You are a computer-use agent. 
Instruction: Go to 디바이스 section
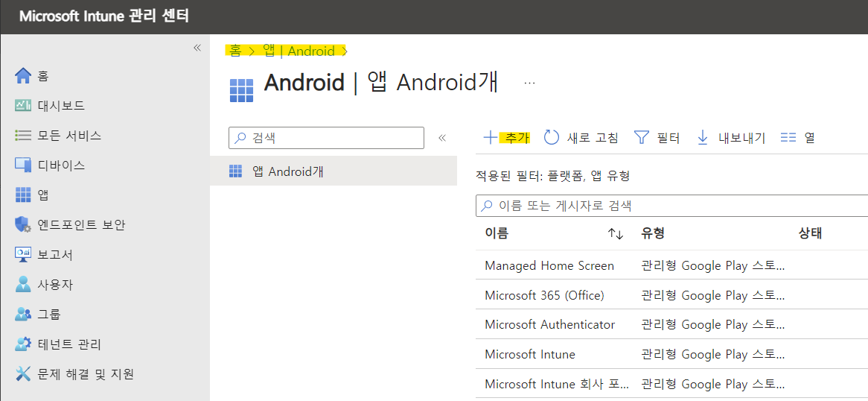[50, 165]
